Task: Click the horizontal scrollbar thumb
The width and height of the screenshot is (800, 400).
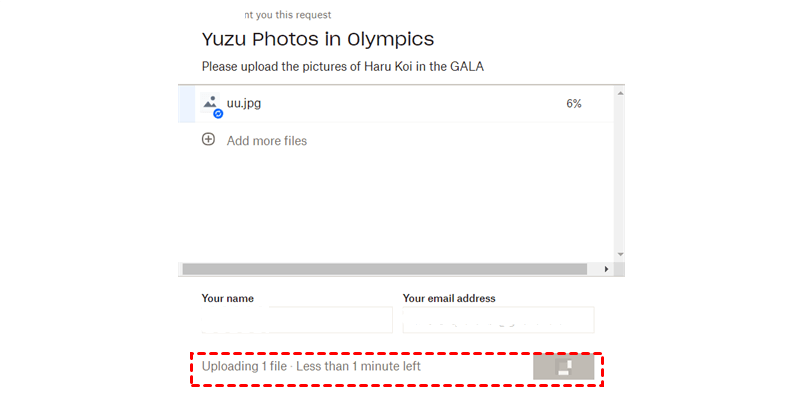Action: click(x=385, y=269)
